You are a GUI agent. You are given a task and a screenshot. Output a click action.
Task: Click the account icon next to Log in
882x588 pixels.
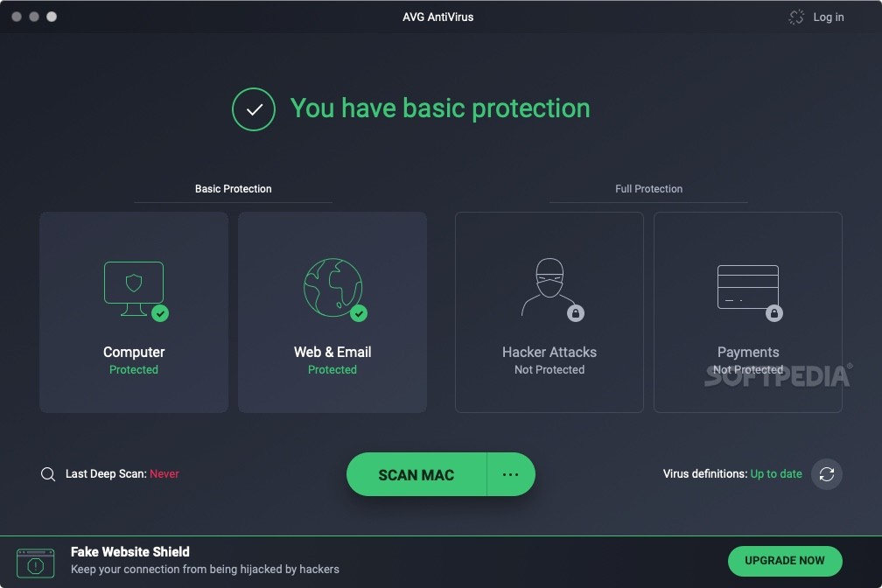[x=796, y=17]
